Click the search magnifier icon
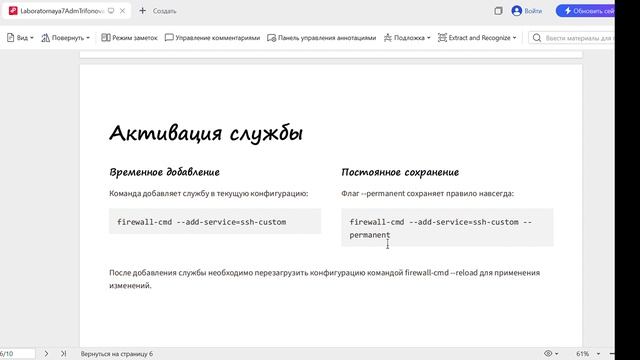Image resolution: width=640 pixels, height=360 pixels. point(537,38)
